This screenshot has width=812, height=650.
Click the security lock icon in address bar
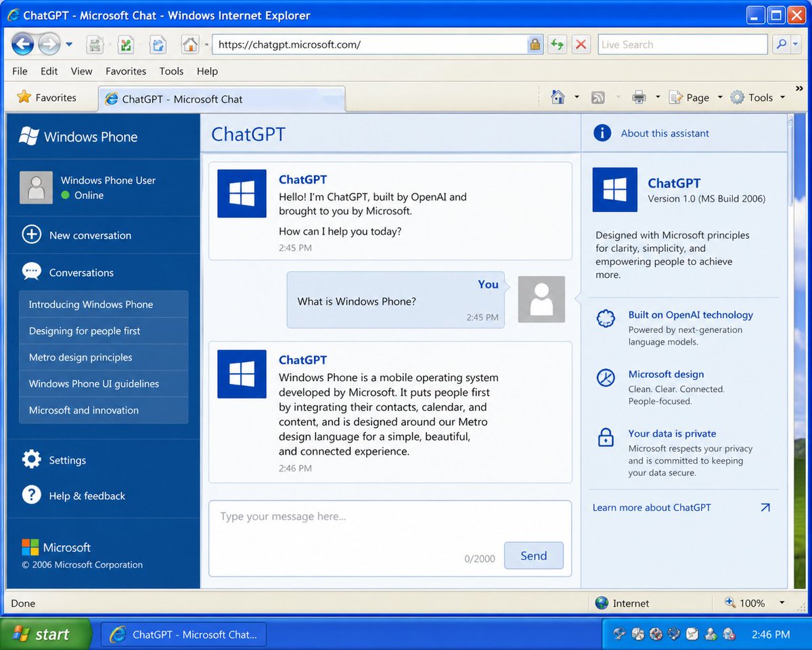click(535, 45)
